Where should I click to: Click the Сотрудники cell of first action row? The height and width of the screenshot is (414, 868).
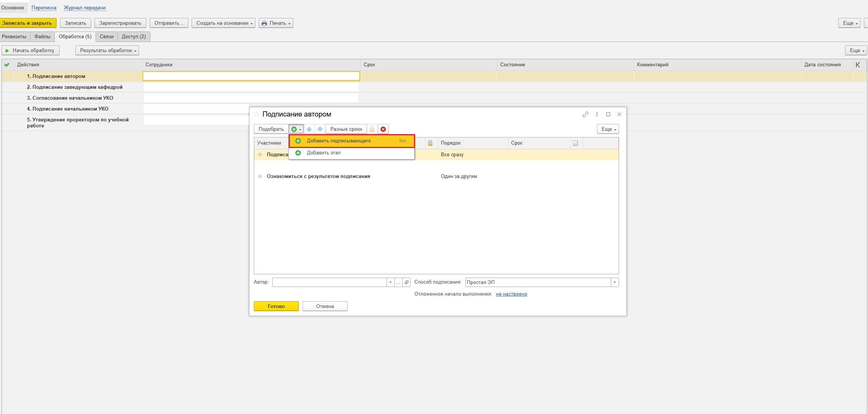[251, 76]
